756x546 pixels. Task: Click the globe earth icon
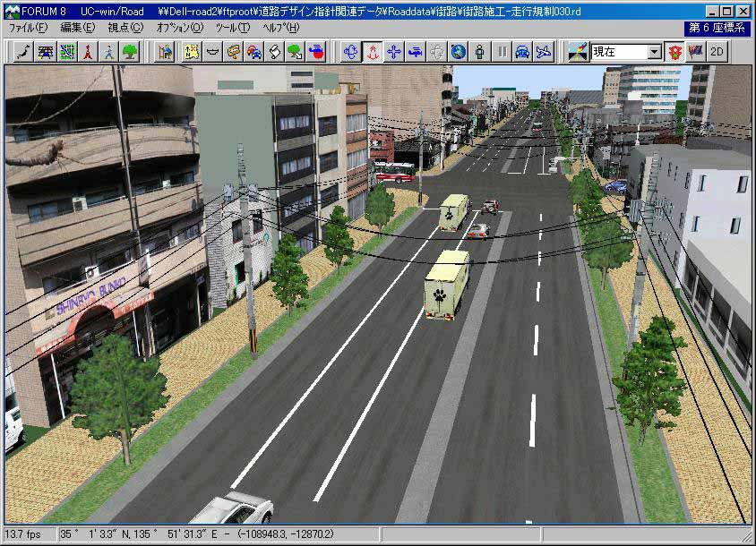pos(458,52)
